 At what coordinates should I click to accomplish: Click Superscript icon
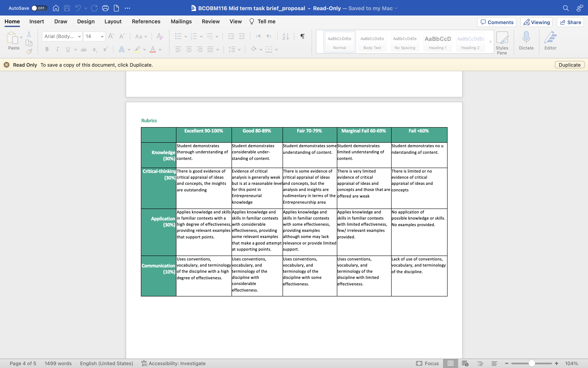coord(105,49)
